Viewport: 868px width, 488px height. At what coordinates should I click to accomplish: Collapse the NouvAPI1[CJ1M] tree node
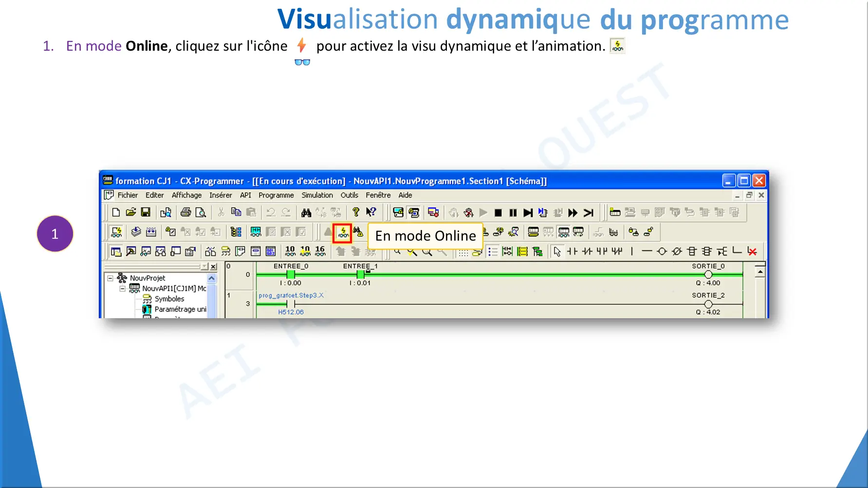click(123, 289)
